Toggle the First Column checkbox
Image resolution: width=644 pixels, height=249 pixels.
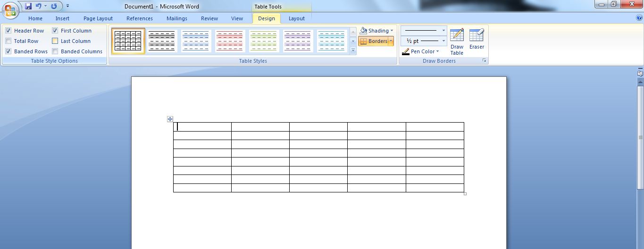tap(55, 31)
